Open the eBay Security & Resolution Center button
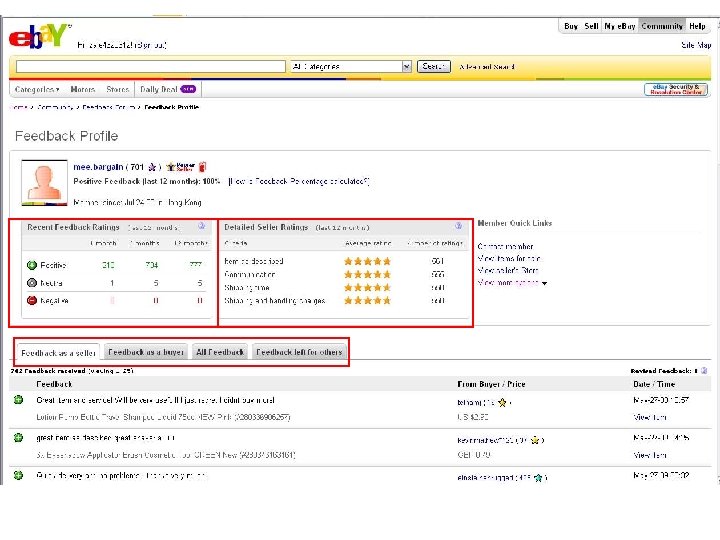Viewport: 720px width, 540px height. coord(675,90)
